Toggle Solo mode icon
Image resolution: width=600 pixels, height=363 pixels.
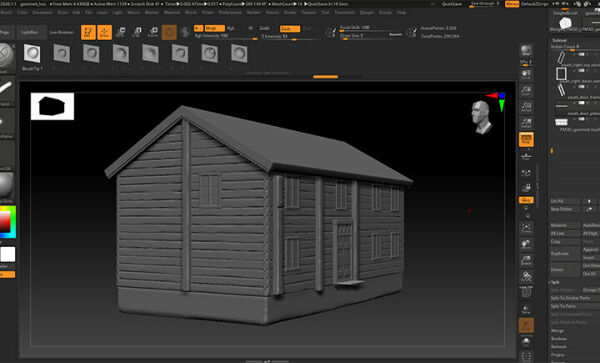[526, 342]
